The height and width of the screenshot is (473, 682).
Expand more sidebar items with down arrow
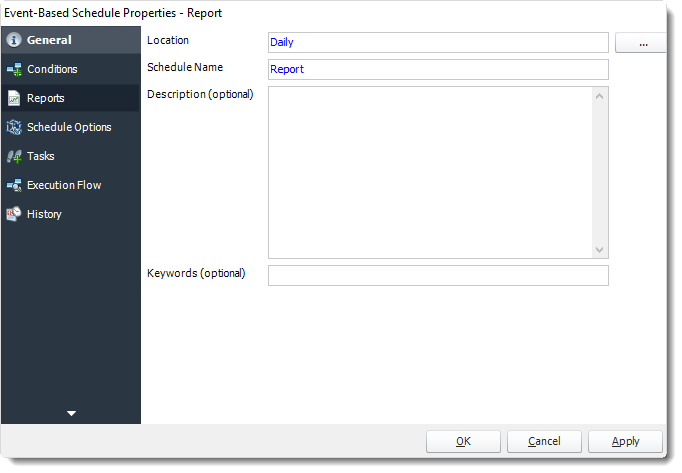click(71, 413)
